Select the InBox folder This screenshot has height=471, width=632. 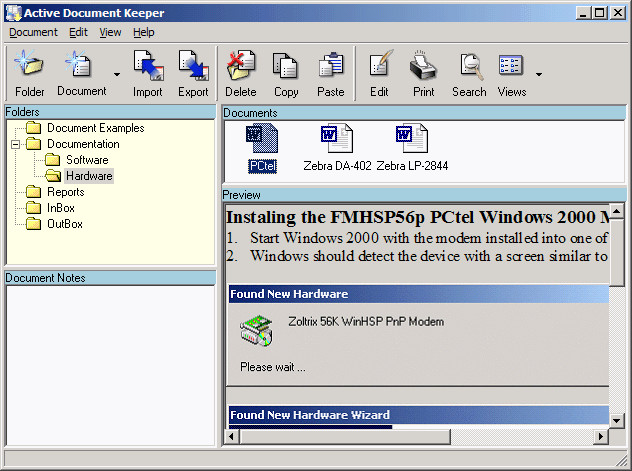pyautogui.click(x=60, y=208)
